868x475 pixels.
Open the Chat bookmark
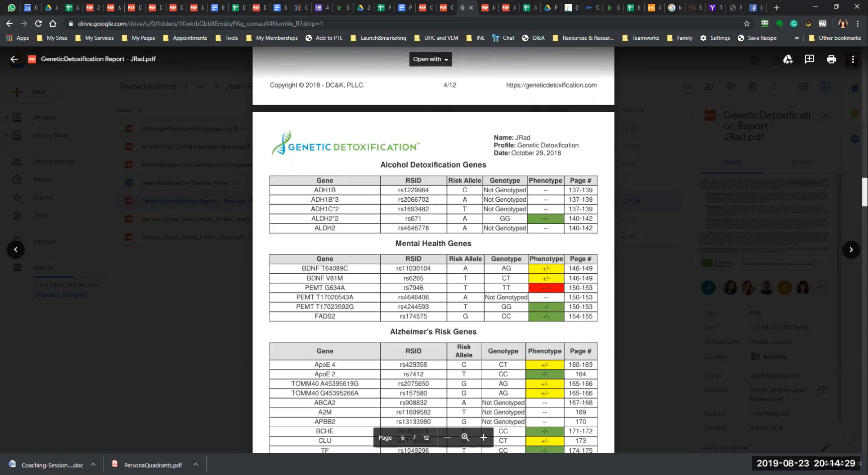click(503, 38)
